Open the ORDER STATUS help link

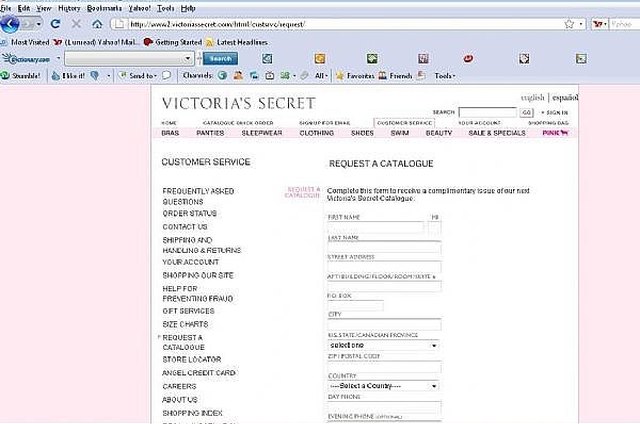[189, 213]
